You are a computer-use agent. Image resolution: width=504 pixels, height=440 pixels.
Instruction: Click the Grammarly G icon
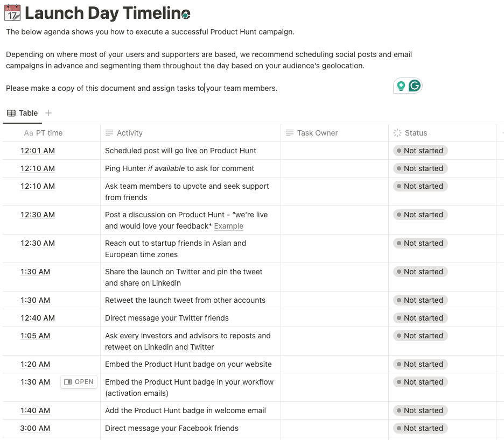tap(415, 86)
